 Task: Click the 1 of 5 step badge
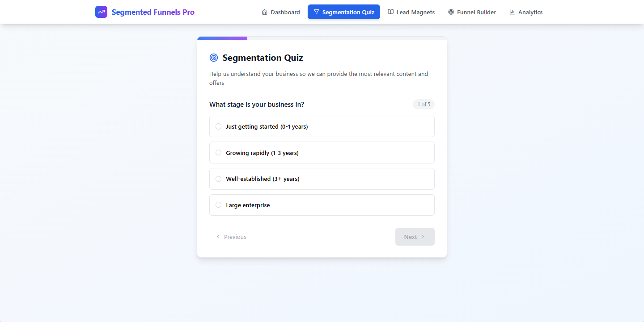tap(424, 105)
